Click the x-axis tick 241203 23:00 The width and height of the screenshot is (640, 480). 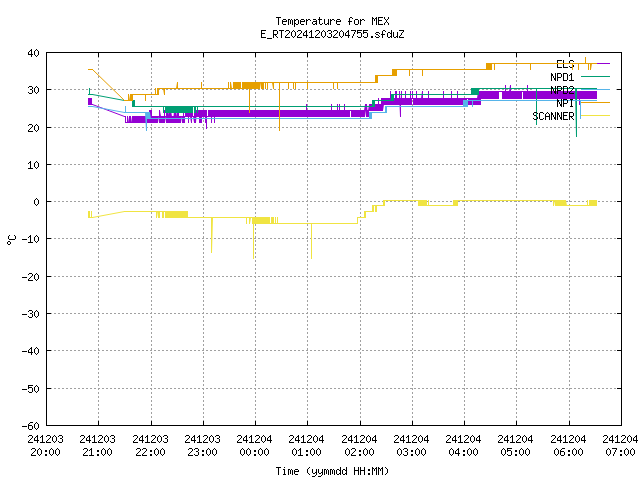tap(202, 446)
